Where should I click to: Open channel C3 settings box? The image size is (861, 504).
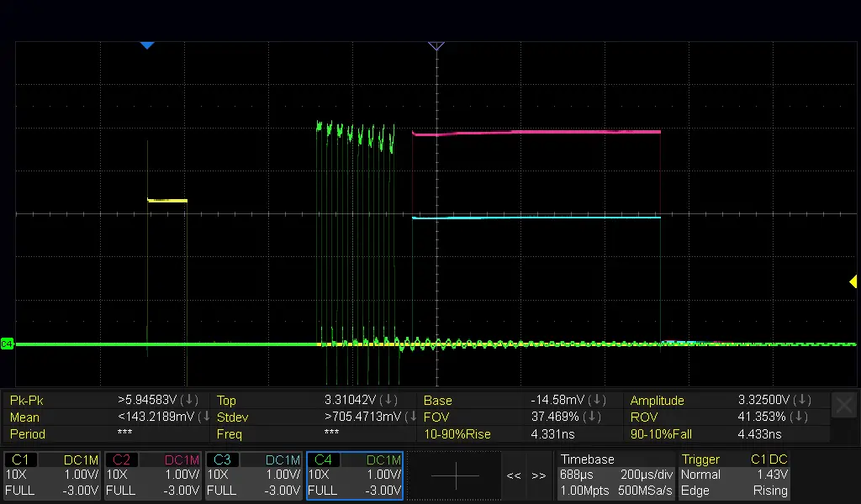point(254,475)
